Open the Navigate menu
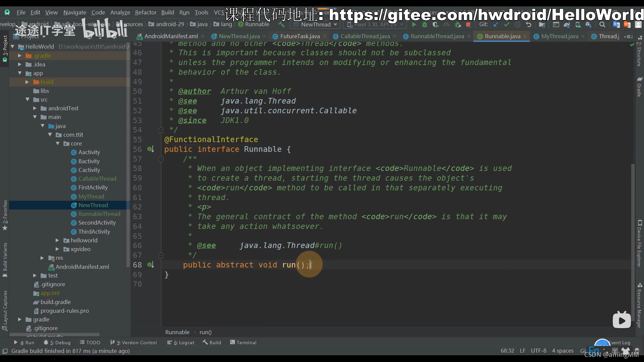Viewport: 644px width, 362px height. coord(74,12)
